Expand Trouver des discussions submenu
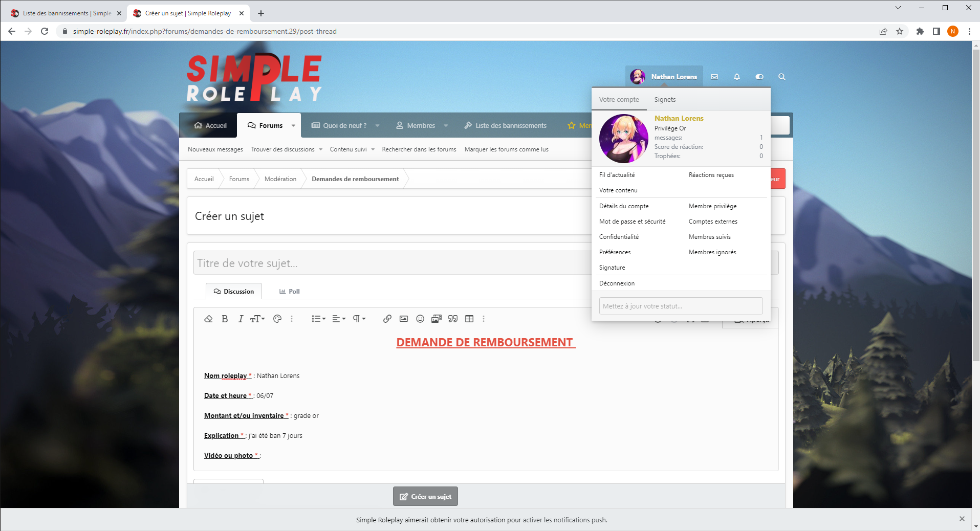 coord(321,149)
